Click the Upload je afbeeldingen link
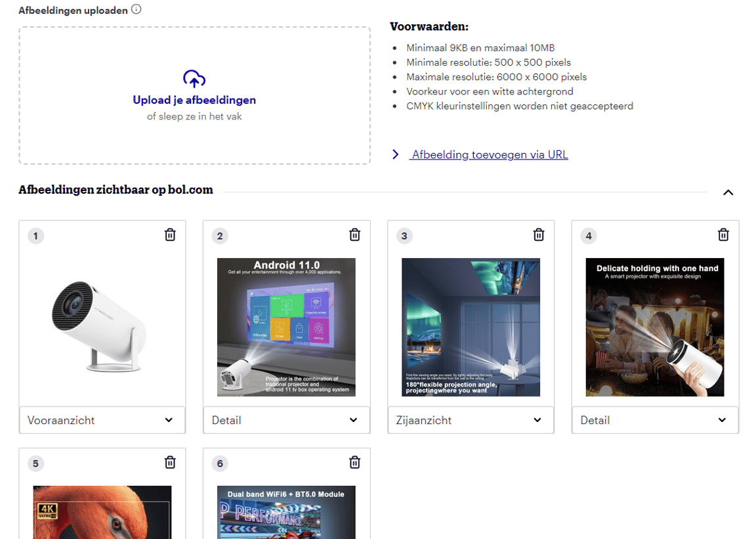This screenshot has width=756, height=539. click(x=194, y=100)
